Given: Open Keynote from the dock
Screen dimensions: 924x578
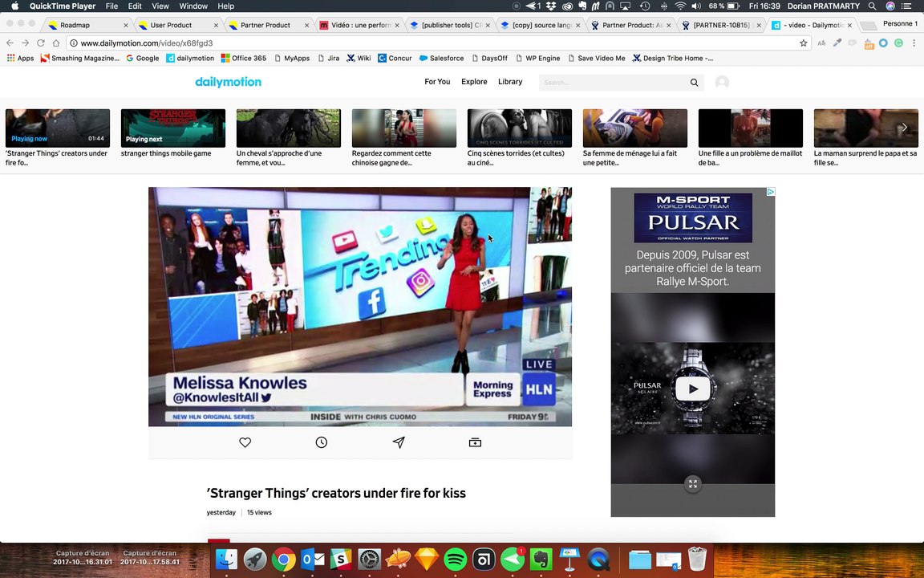Looking at the screenshot, I should (569, 559).
